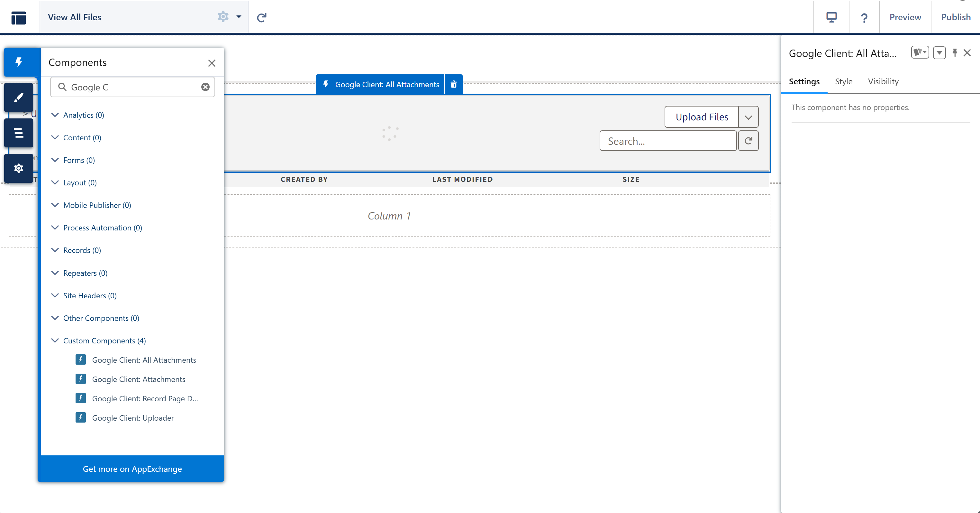Delete the selected component with trash icon
This screenshot has width=980, height=513.
click(453, 85)
